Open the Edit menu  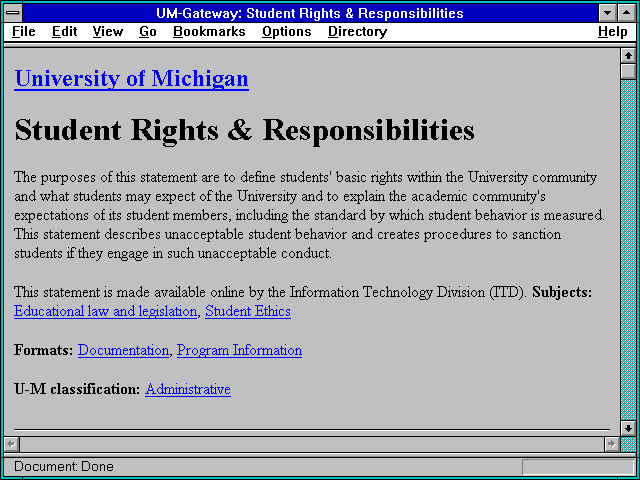pyautogui.click(x=64, y=31)
